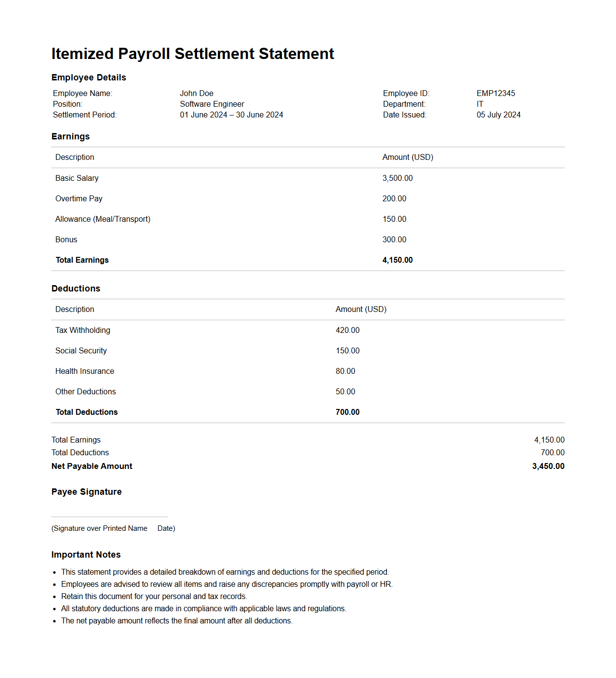
Task: Select the Basic Salary amount 3,500.00
Action: [x=397, y=178]
